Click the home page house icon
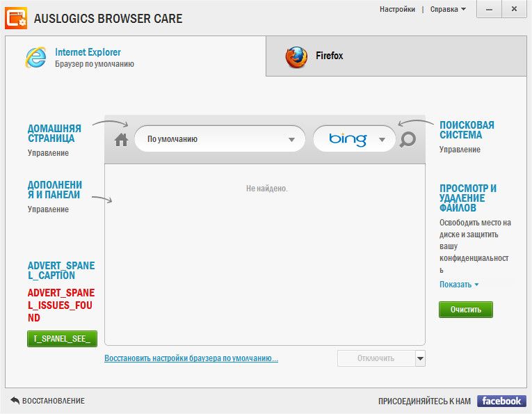 121,139
